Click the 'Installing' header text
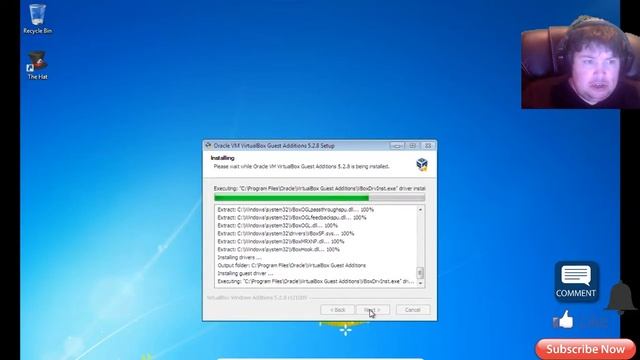This screenshot has width=640, height=360. 222,158
